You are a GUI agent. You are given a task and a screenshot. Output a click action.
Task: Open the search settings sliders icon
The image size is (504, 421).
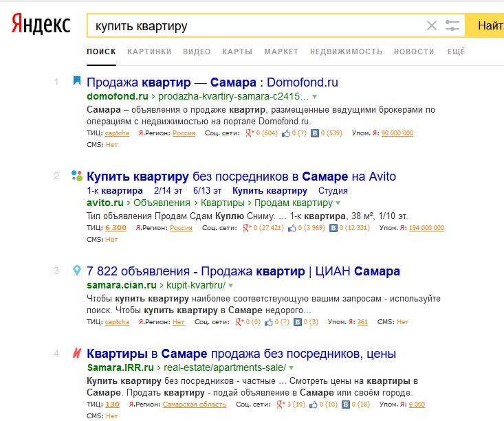click(452, 26)
